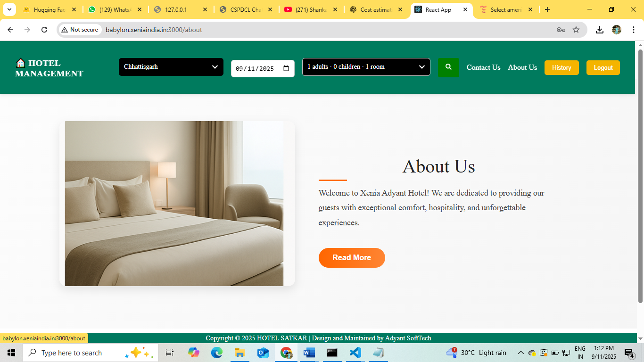Image resolution: width=644 pixels, height=362 pixels.
Task: Switch to the CSPDCL browser tab
Action: (x=245, y=9)
